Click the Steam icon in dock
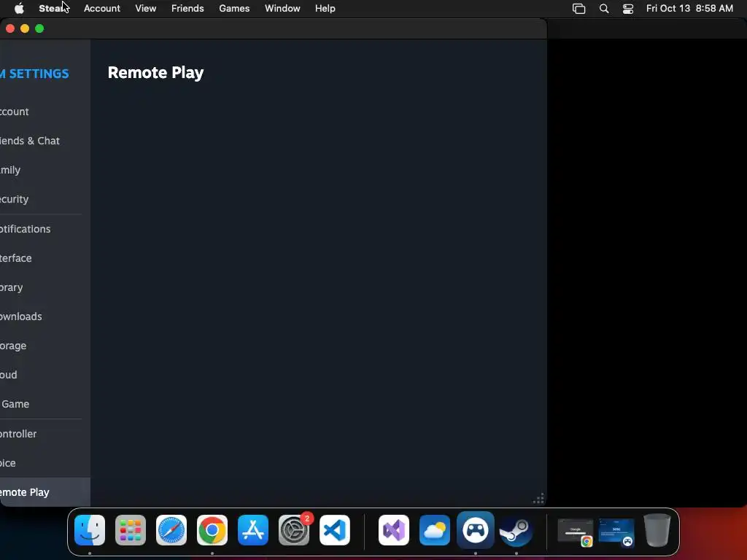Image resolution: width=747 pixels, height=560 pixels. (516, 530)
